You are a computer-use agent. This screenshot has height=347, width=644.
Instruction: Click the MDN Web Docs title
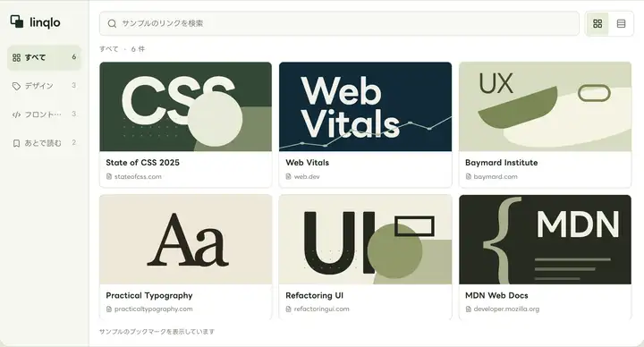(x=496, y=296)
